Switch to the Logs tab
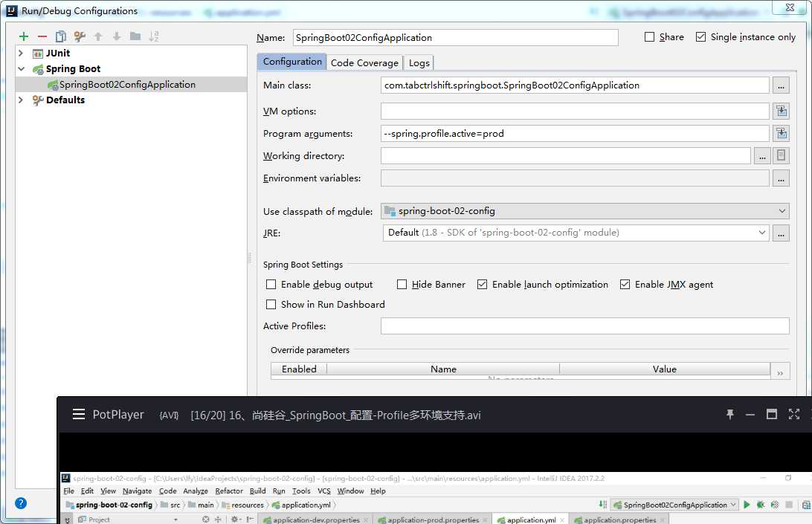This screenshot has height=524, width=812. pos(419,62)
